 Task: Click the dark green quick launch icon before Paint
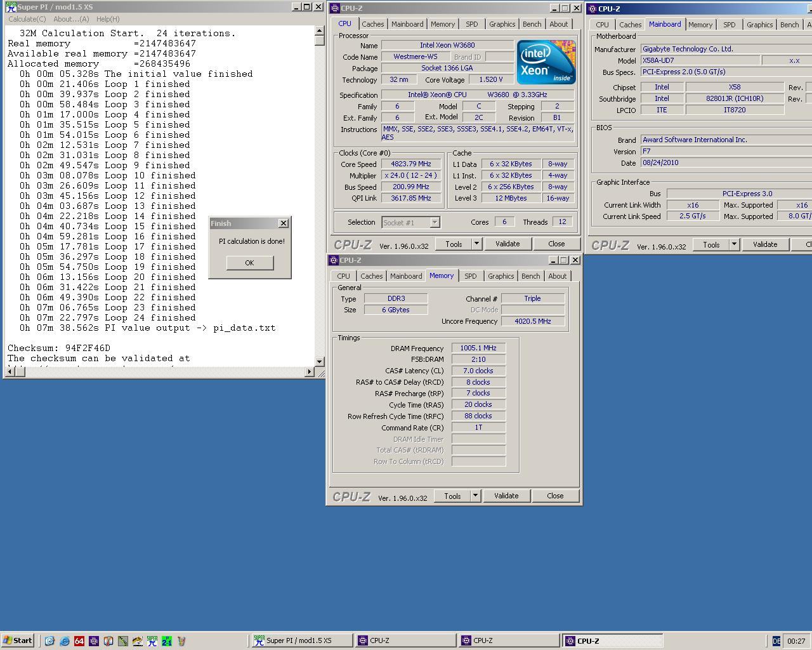click(x=122, y=641)
